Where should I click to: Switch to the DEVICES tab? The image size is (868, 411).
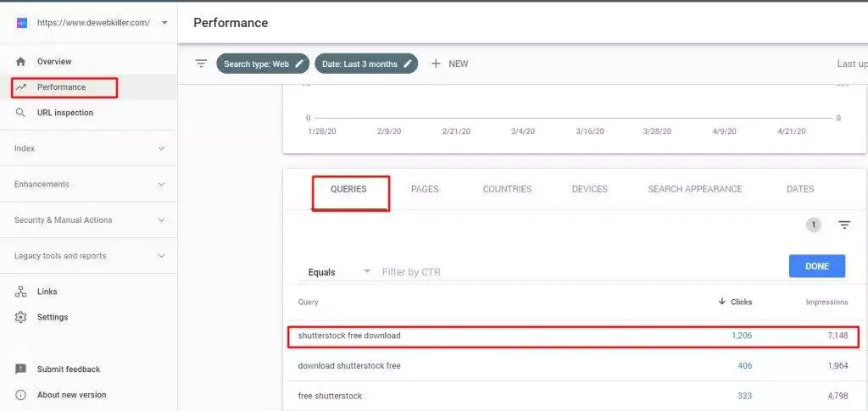[x=590, y=189]
